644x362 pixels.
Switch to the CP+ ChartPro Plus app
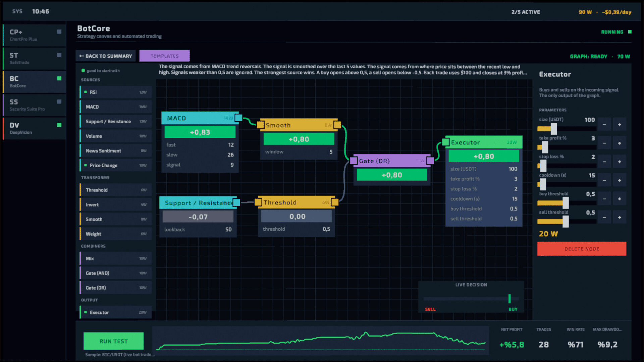(x=34, y=35)
